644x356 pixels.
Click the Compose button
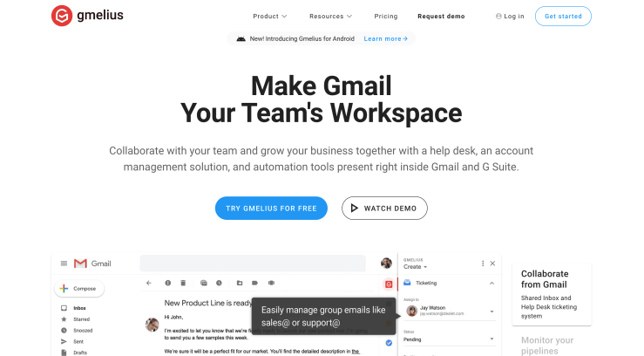coord(79,289)
